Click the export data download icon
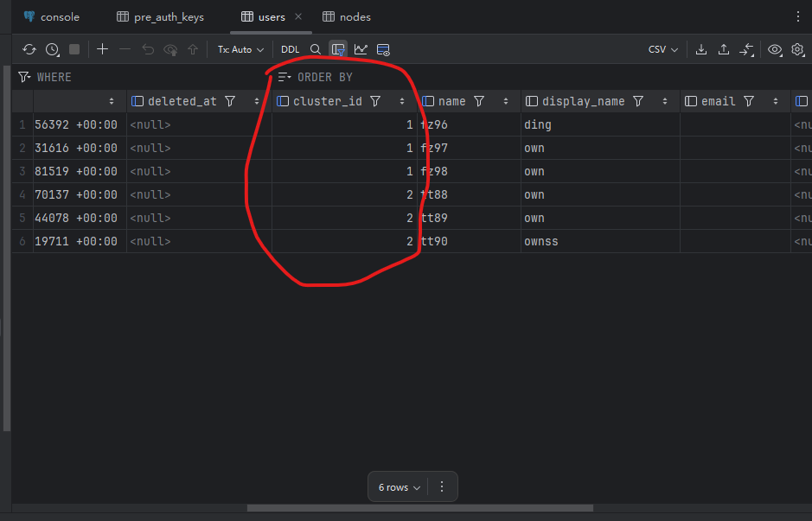 701,50
